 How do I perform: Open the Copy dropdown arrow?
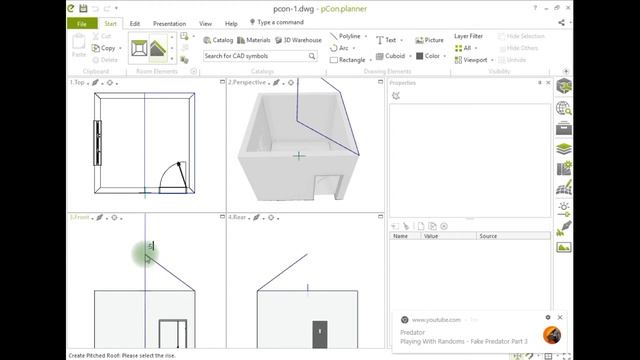click(x=120, y=48)
